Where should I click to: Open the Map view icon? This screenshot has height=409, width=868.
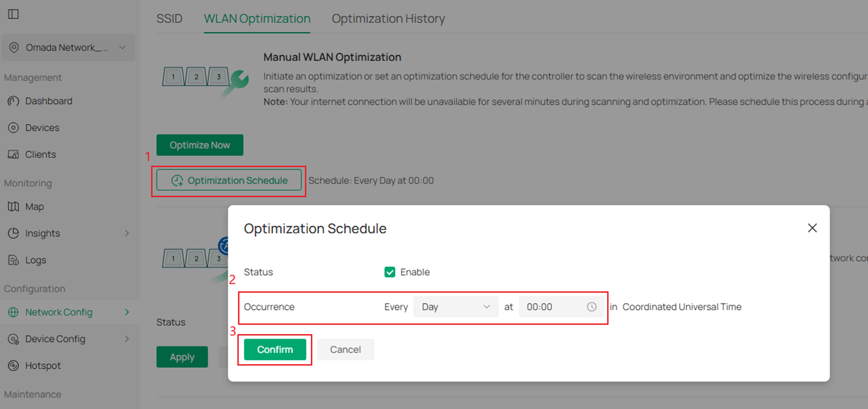(13, 206)
